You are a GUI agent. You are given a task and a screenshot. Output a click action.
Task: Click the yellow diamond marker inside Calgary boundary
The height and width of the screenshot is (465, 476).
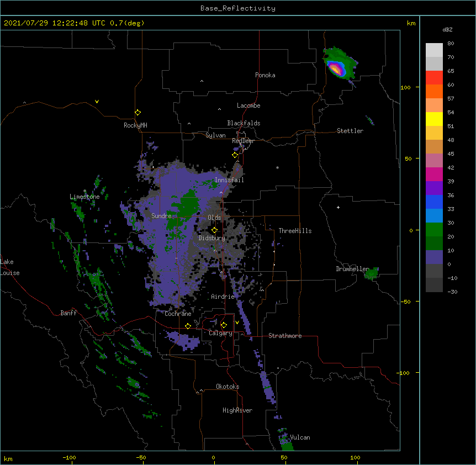click(224, 325)
